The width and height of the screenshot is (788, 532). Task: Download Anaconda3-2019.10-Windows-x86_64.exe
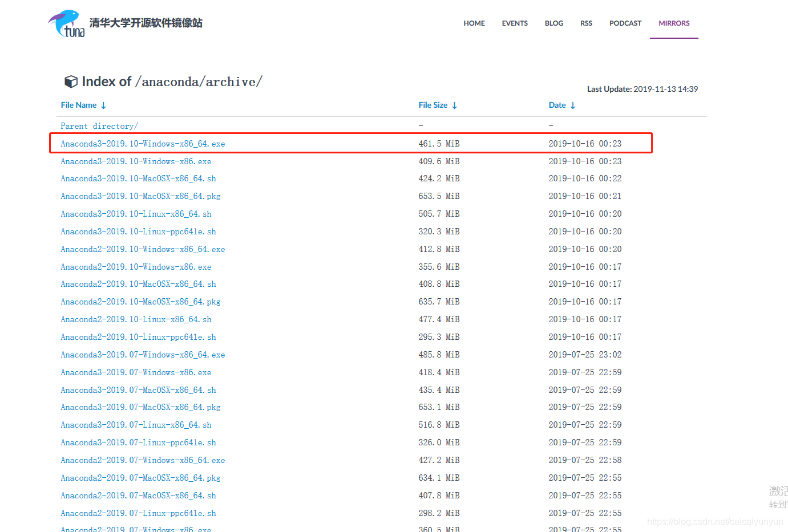143,144
